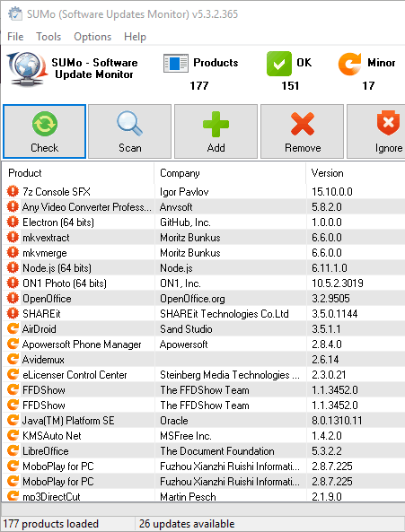
Task: Select the mkvmerge product row
Action: [204, 253]
